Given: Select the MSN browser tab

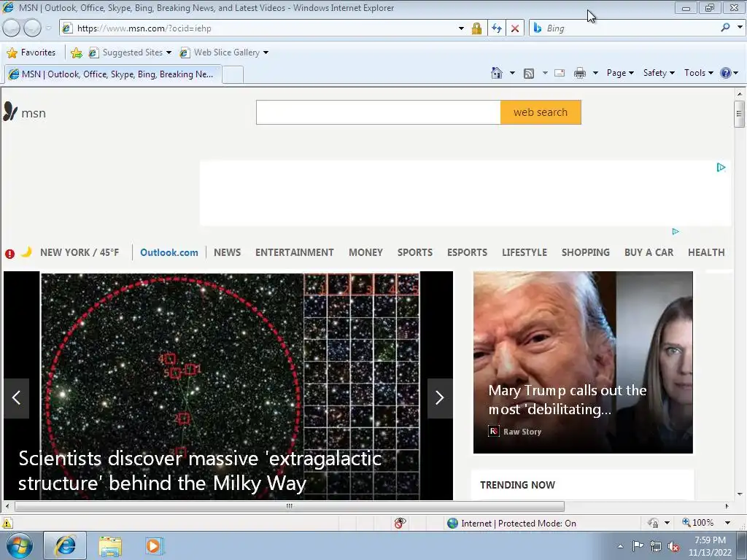Looking at the screenshot, I should pyautogui.click(x=113, y=74).
